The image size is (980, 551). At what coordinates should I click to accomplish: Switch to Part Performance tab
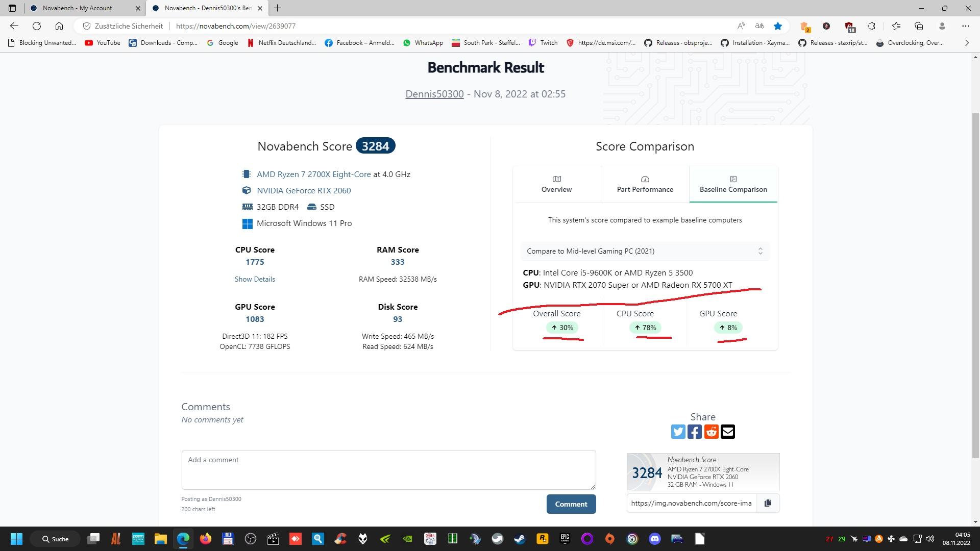(x=645, y=184)
